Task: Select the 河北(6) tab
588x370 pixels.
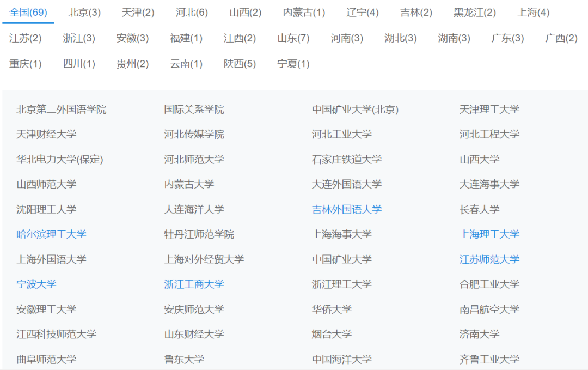Action: 192,13
